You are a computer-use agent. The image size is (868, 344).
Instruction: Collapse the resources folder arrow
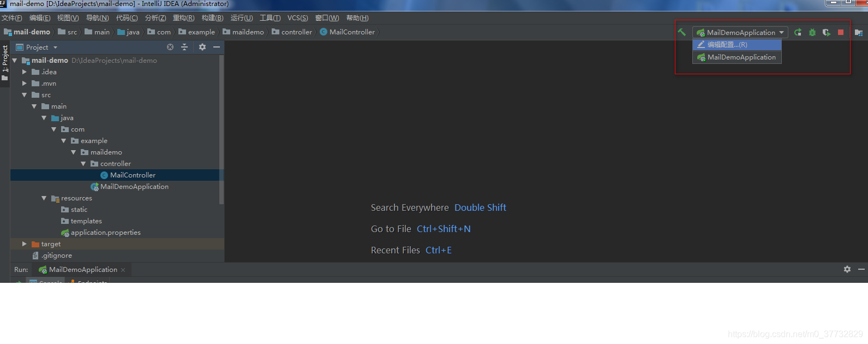coord(44,198)
